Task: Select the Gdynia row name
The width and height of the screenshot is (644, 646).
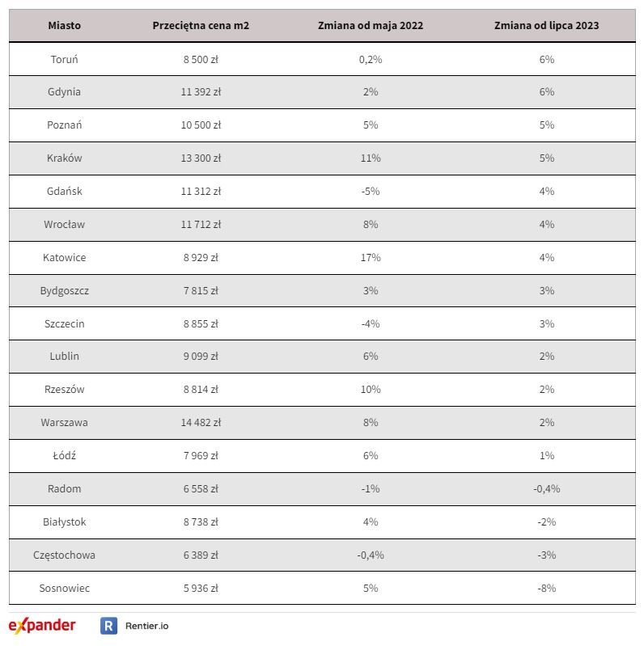Action: coord(64,92)
